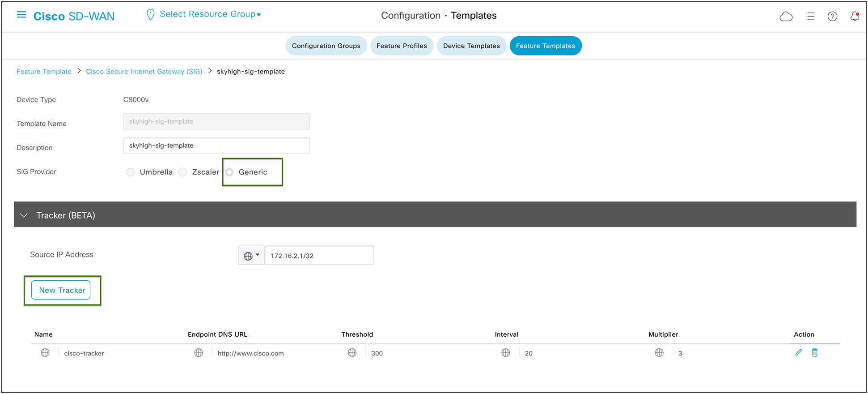Click globe icon beside interval 20
Viewport: 868px width, 394px height.
coord(506,353)
